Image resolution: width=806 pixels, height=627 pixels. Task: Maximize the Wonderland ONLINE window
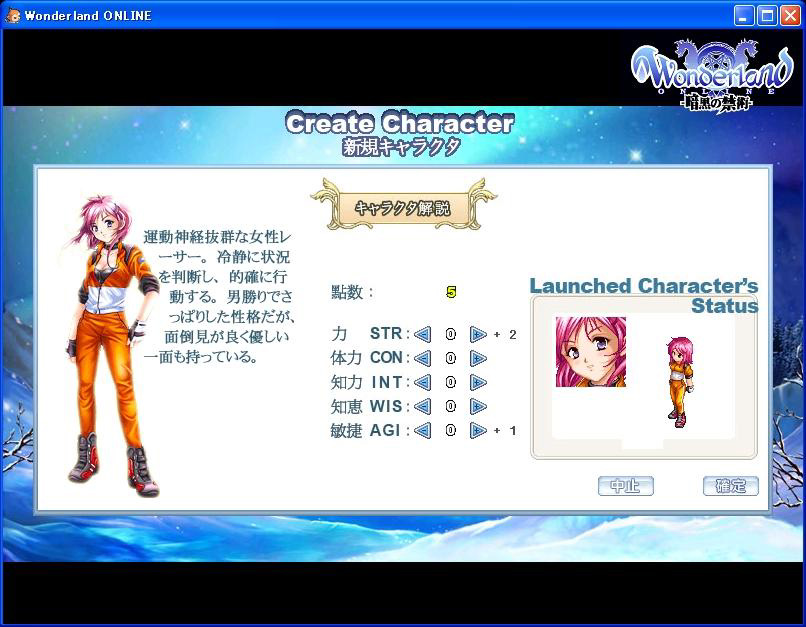click(767, 16)
